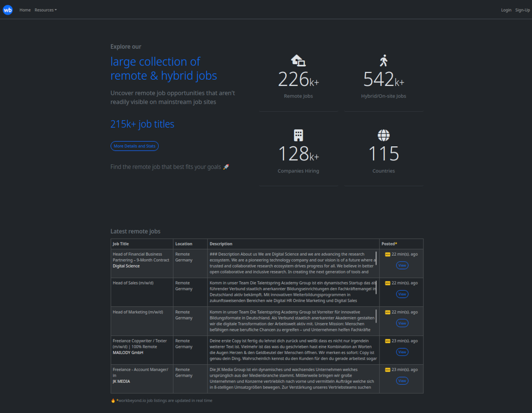View the Head of Financial Business Partnering job
This screenshot has width=532, height=413.
[x=402, y=265]
